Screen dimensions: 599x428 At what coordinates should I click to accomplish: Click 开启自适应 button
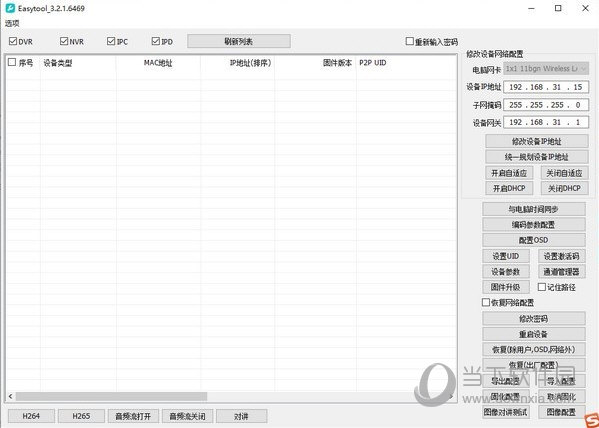click(x=509, y=173)
